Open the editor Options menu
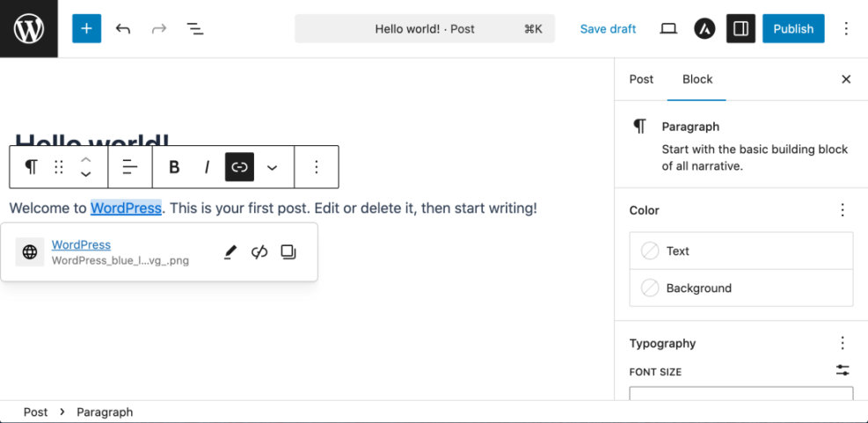Image resolution: width=868 pixels, height=423 pixels. click(846, 29)
